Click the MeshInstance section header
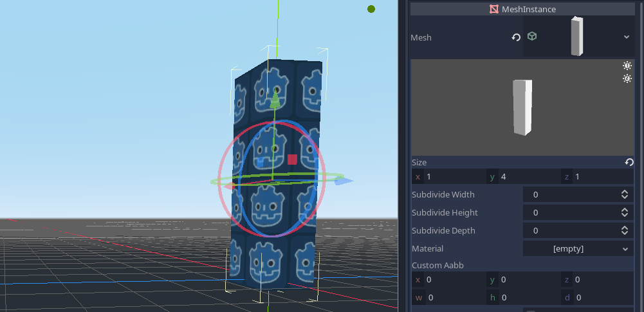The image size is (644, 312). click(522, 9)
